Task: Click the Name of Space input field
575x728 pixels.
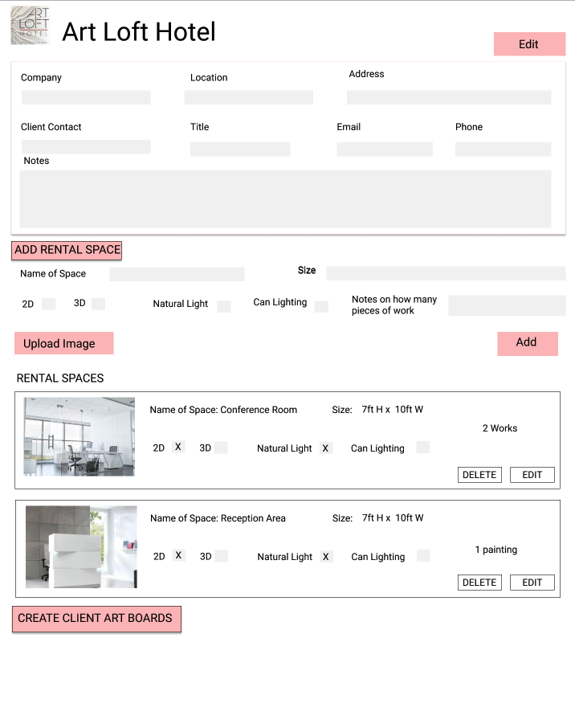Action: 177,274
